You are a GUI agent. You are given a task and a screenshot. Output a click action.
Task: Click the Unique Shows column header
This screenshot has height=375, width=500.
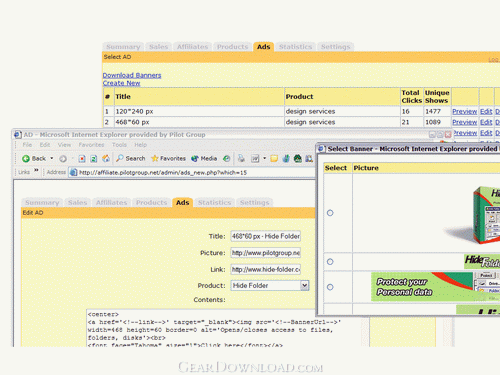tap(437, 97)
